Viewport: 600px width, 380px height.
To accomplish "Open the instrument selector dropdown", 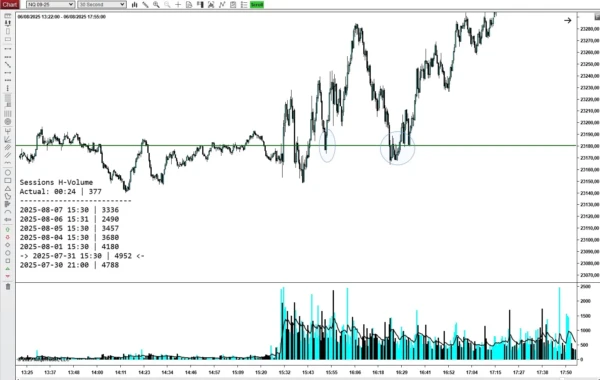I will [x=50, y=5].
